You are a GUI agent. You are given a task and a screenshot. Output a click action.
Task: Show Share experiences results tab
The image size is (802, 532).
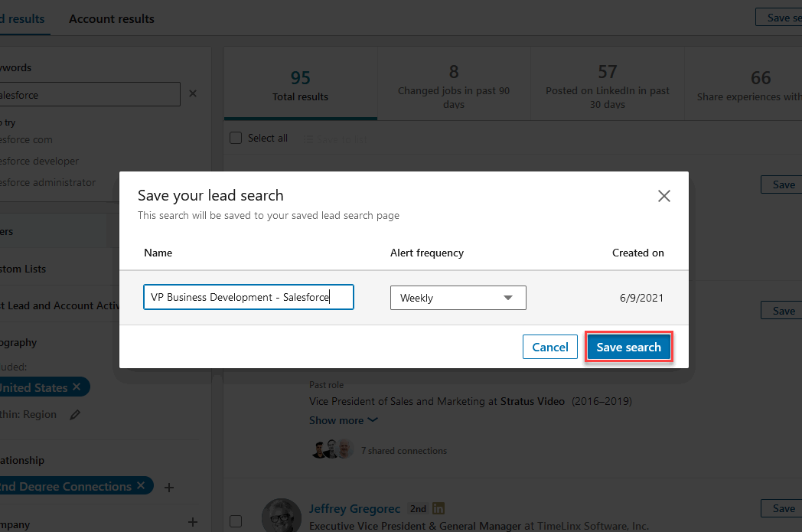(x=744, y=84)
